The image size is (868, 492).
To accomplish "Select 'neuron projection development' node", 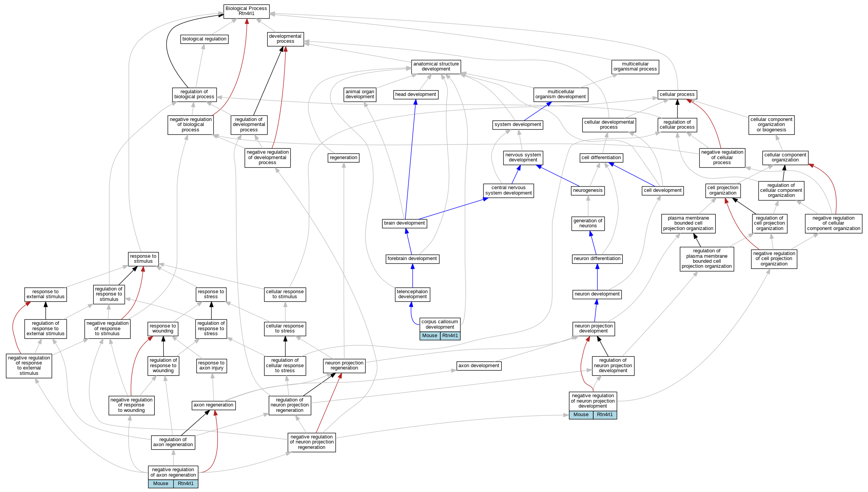I will (x=594, y=329).
